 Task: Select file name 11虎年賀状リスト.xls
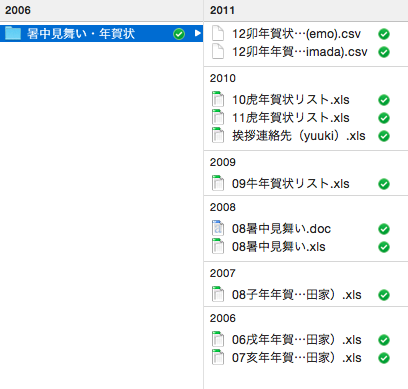(291, 118)
